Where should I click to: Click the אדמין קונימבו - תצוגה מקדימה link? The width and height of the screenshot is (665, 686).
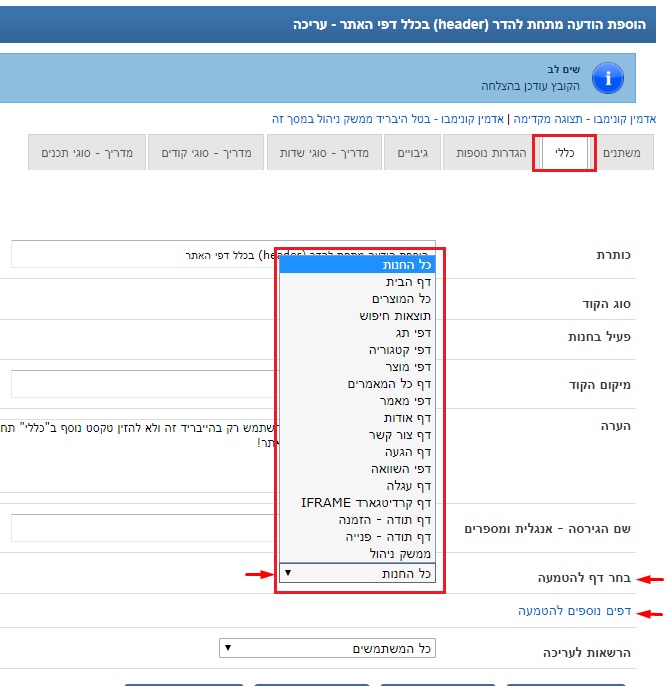[x=584, y=119]
